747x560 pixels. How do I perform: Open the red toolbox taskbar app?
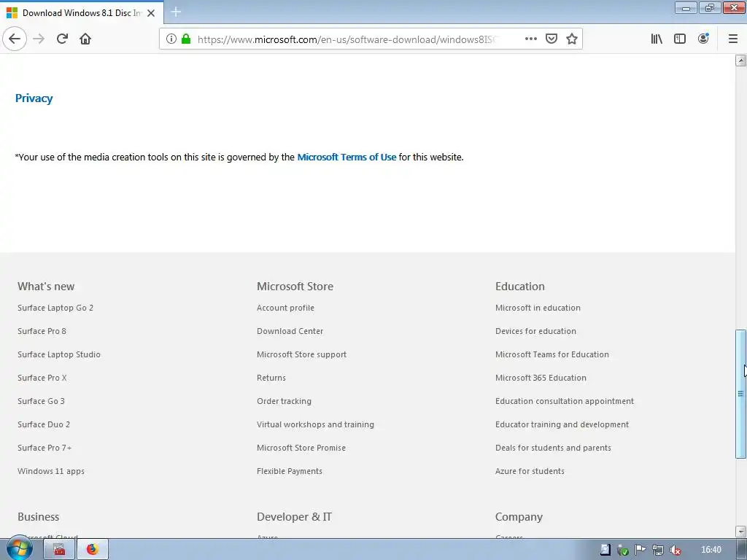coord(59,550)
